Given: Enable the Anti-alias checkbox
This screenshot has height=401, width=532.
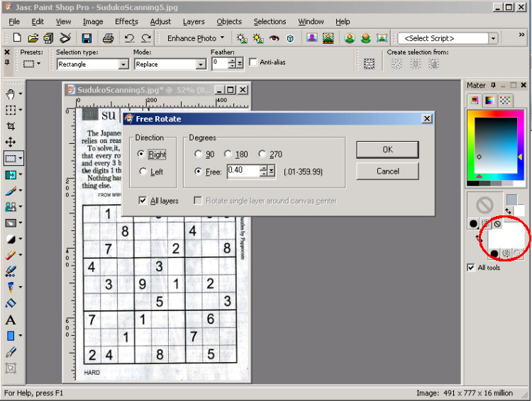Looking at the screenshot, I should pos(253,62).
